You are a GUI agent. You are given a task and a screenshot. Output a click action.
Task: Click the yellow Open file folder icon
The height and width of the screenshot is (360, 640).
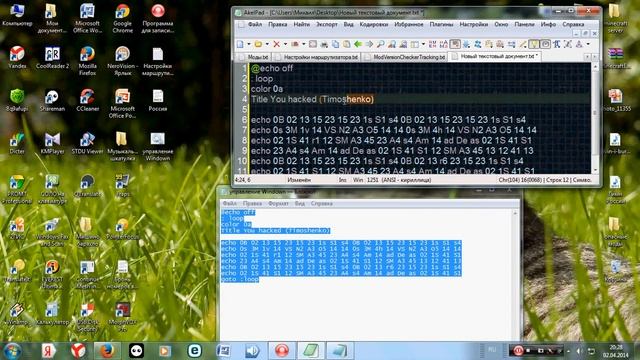coord(258,44)
